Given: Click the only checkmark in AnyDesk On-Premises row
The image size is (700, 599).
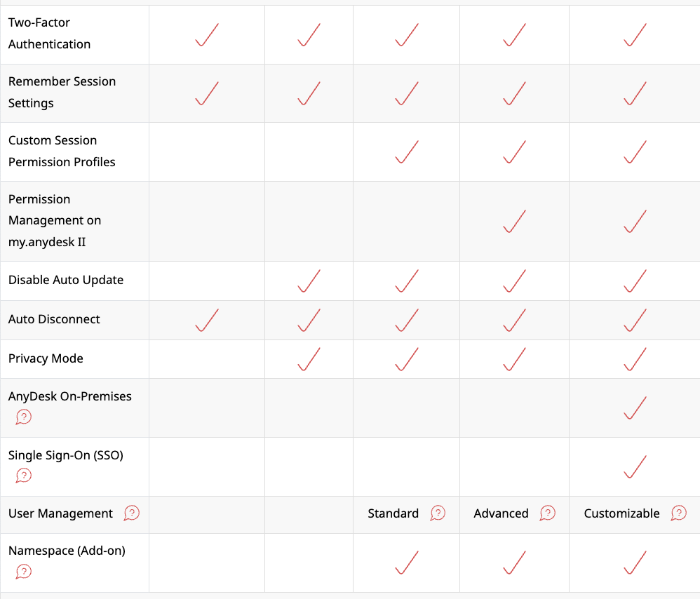Looking at the screenshot, I should click(x=634, y=408).
